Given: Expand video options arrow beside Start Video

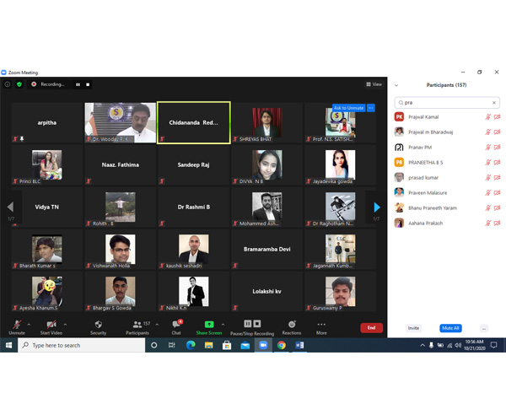Looking at the screenshot, I should pos(65,324).
